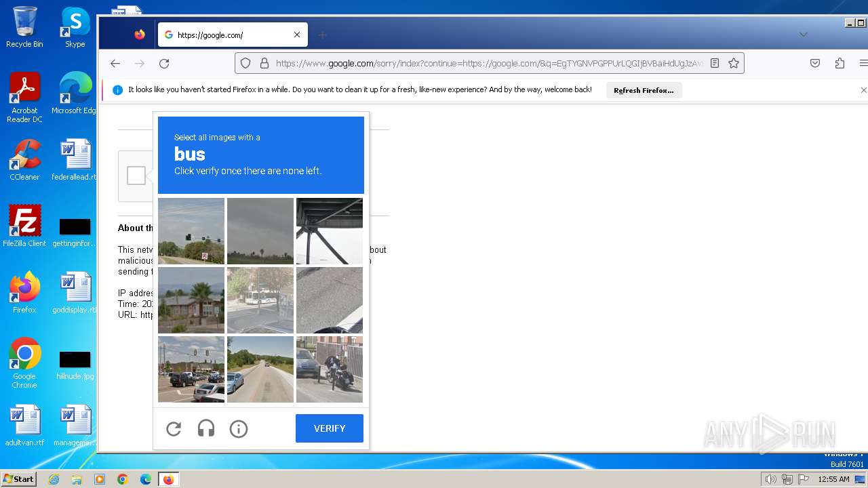Image resolution: width=868 pixels, height=488 pixels.
Task: Select the gray cloudy sky image tile
Action: pos(260,231)
